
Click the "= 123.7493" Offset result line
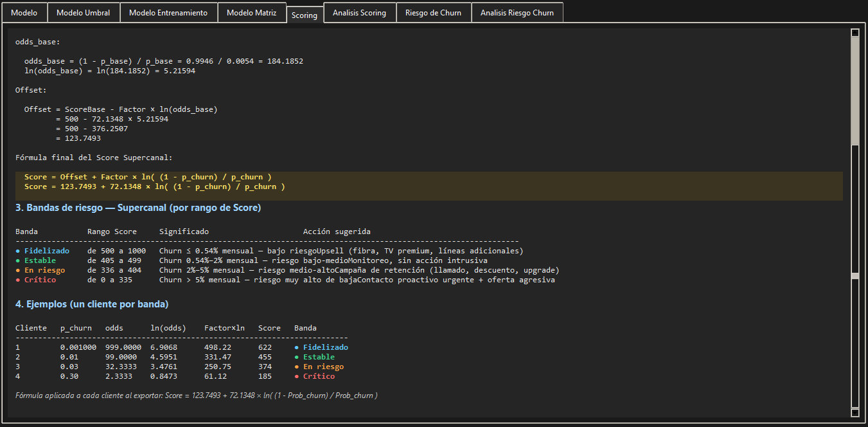(78, 138)
